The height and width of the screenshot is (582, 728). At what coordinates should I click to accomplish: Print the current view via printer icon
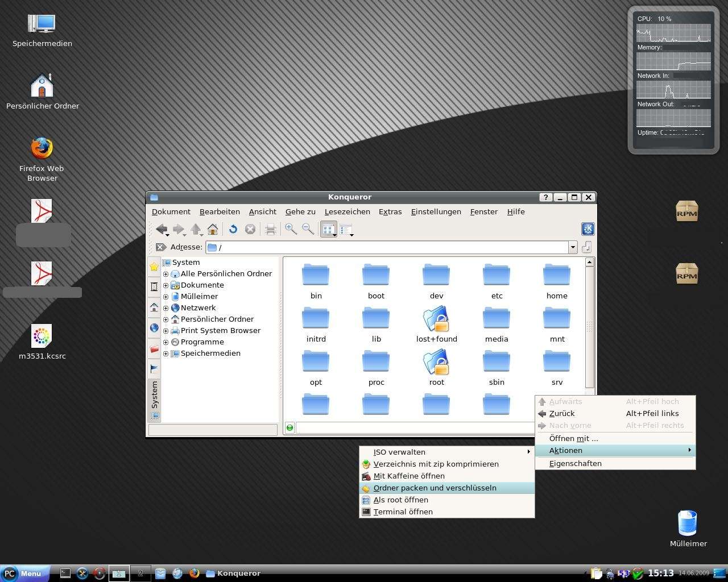[271, 229]
